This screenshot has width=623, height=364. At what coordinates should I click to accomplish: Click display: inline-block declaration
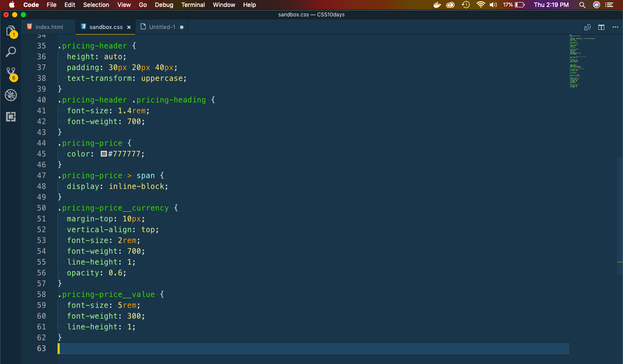click(x=117, y=186)
